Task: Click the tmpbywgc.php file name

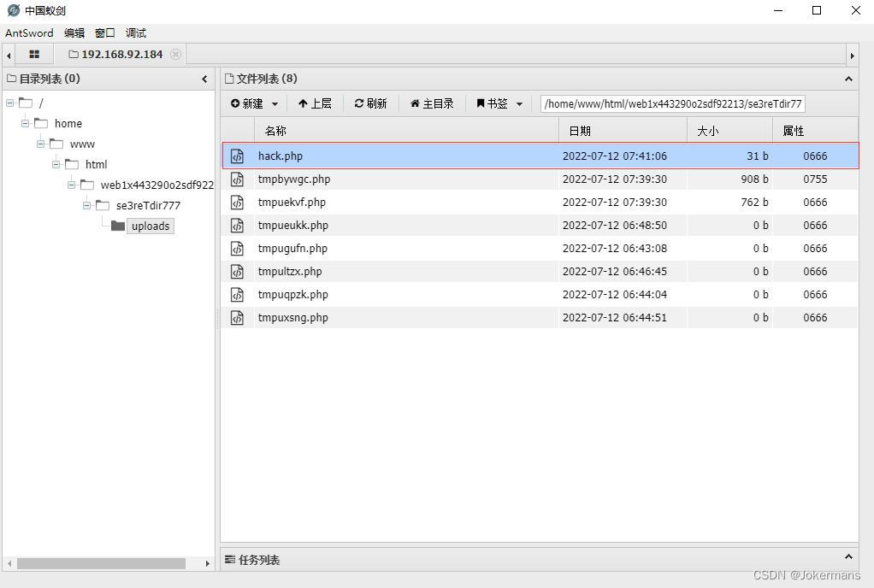Action: pyautogui.click(x=293, y=179)
